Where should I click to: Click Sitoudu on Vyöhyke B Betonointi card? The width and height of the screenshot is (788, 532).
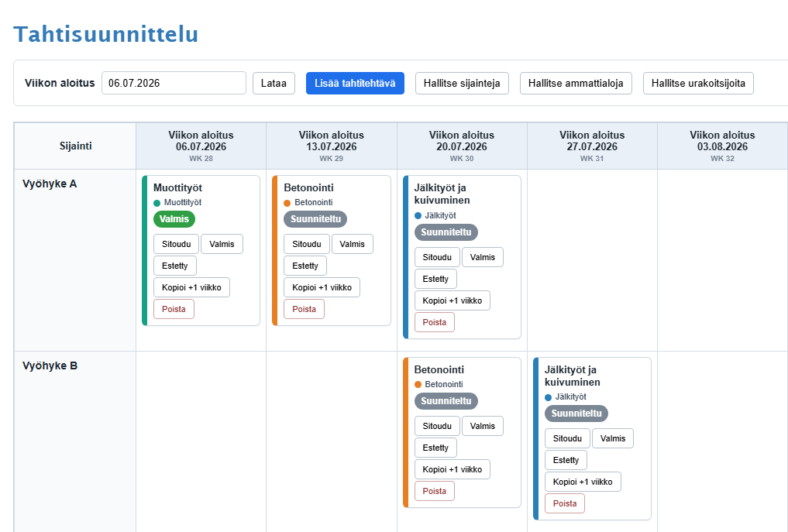437,426
